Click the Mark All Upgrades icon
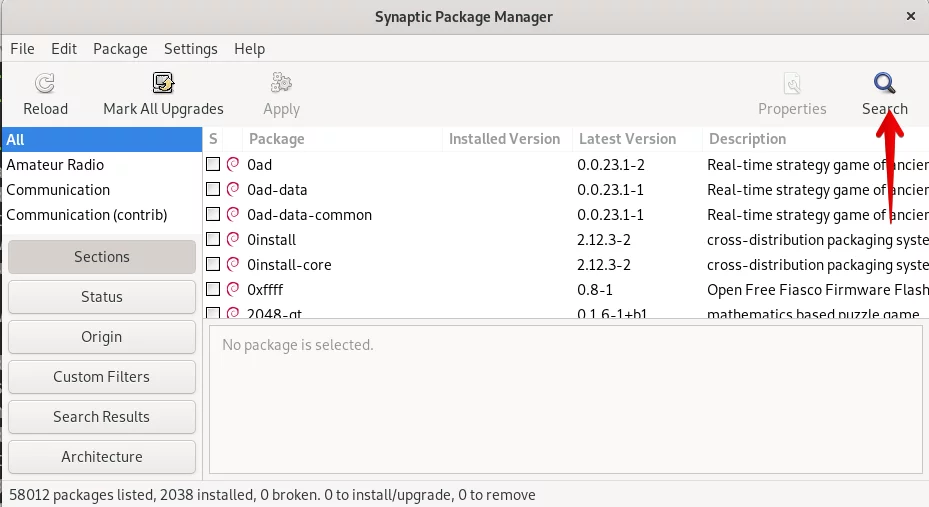 pyautogui.click(x=163, y=84)
